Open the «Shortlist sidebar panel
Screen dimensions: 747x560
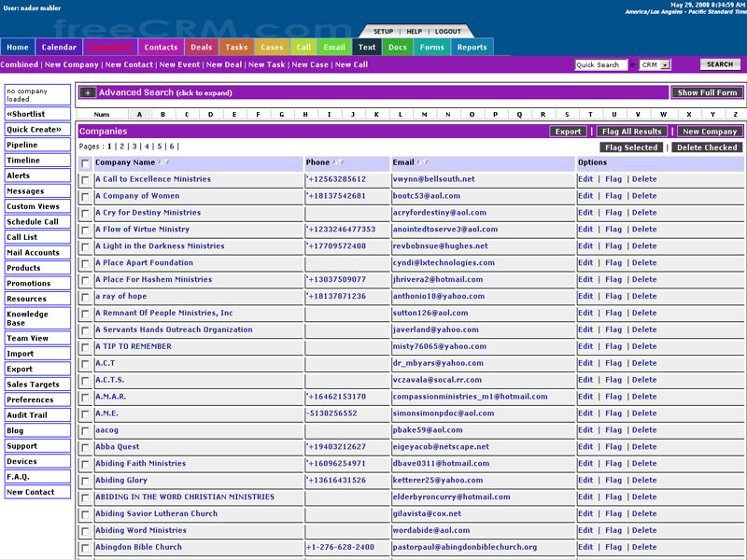(37, 114)
